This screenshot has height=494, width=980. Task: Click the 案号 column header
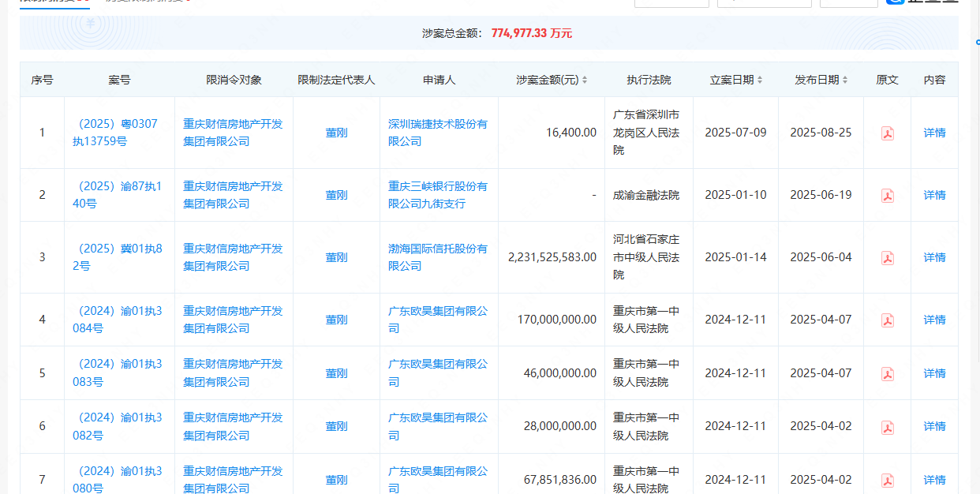(x=119, y=80)
